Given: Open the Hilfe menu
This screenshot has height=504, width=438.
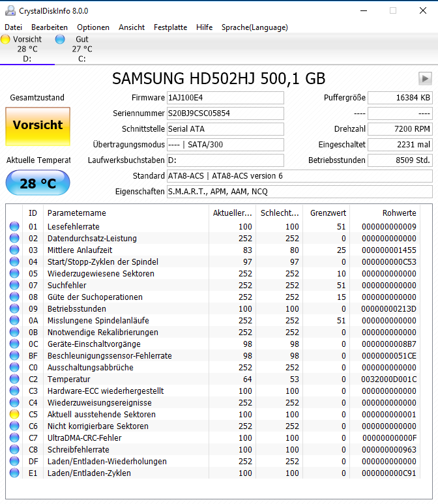Looking at the screenshot, I should pos(205,27).
